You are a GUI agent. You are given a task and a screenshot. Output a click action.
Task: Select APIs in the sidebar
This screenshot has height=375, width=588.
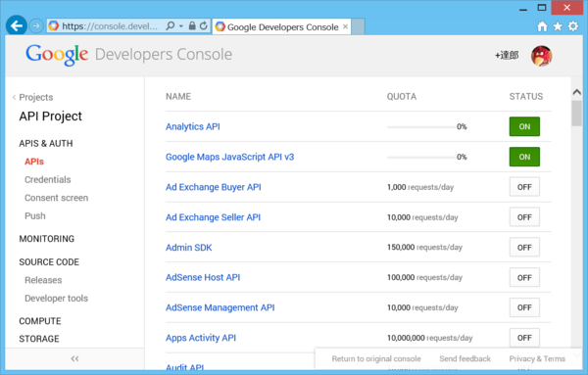tap(34, 162)
